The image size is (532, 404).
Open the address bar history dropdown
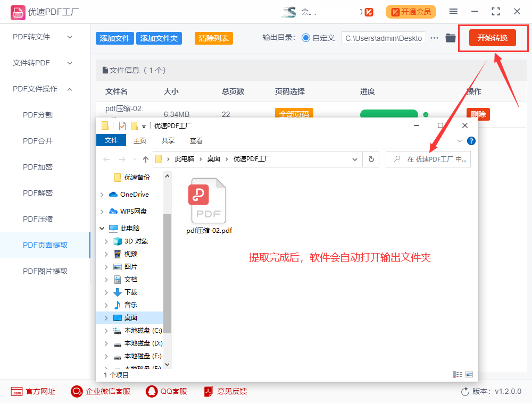coord(354,159)
